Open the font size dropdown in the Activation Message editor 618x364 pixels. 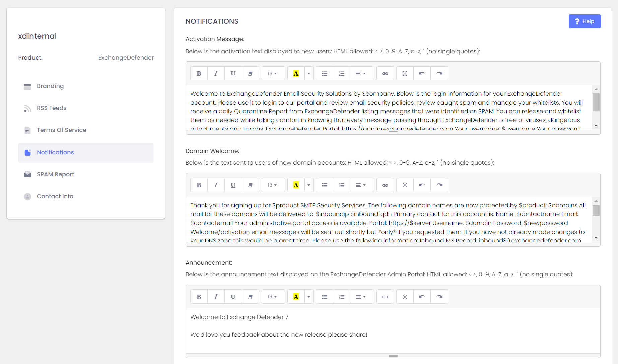click(273, 73)
